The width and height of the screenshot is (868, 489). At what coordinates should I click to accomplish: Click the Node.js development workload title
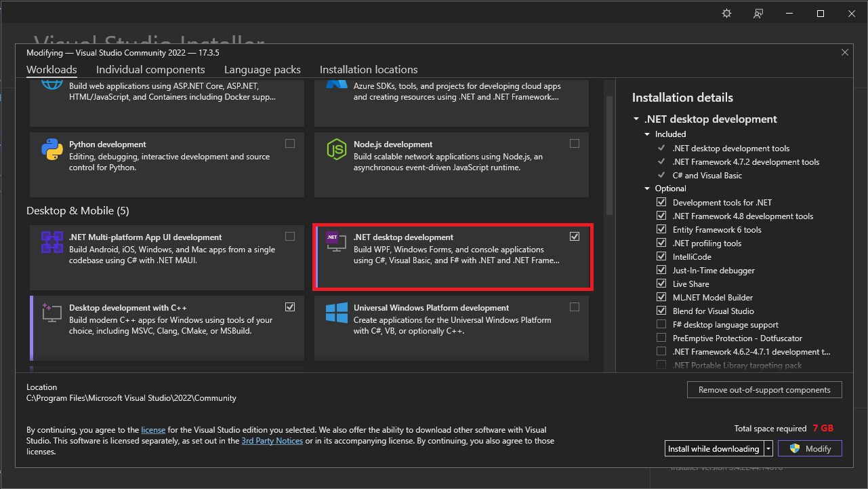(393, 144)
